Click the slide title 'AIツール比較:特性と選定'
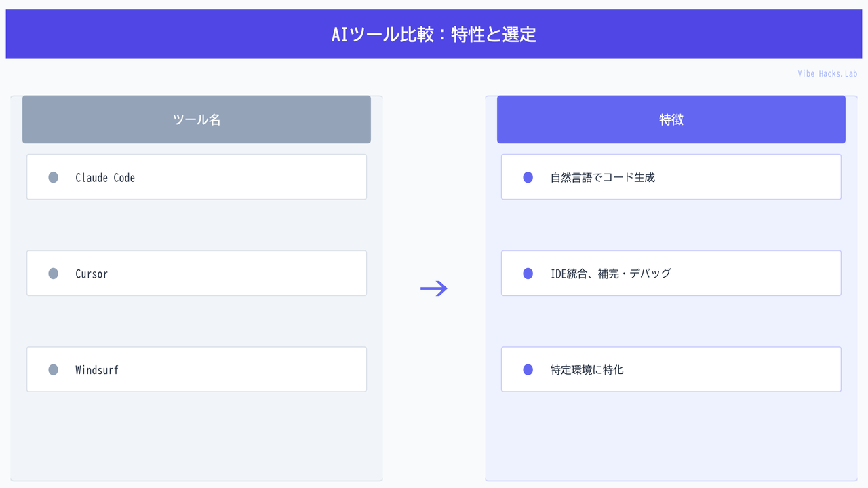The image size is (868, 488). pyautogui.click(x=434, y=35)
